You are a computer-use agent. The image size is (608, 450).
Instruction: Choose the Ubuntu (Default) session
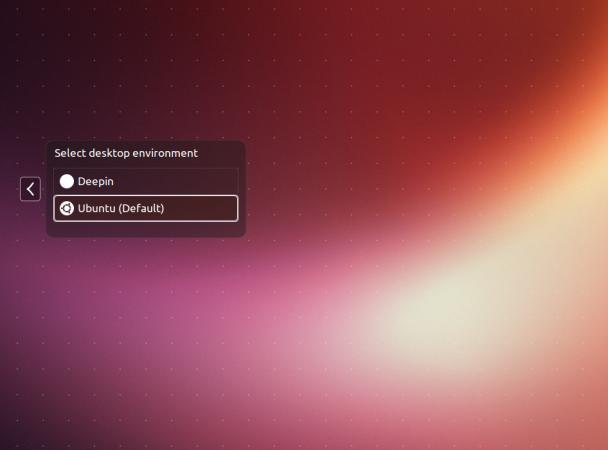click(146, 209)
